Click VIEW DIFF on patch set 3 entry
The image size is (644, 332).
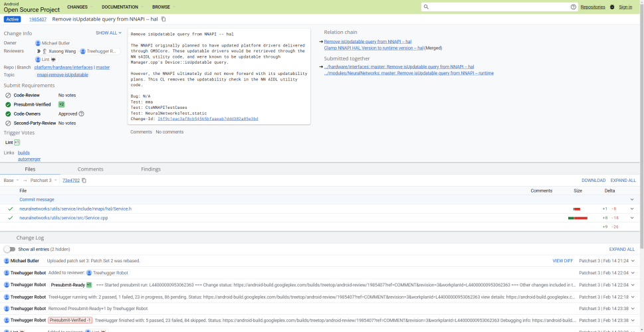click(562, 261)
